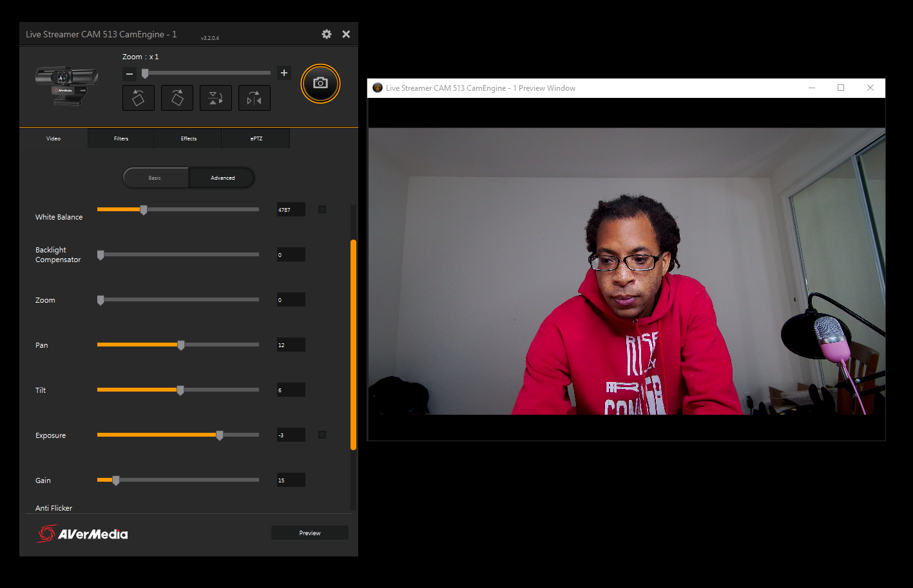Click the Pan value field
This screenshot has width=913, height=588.
point(291,345)
